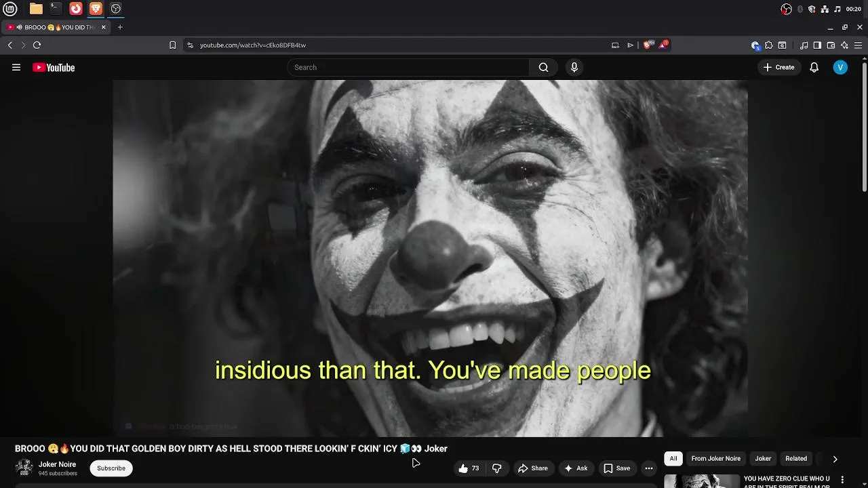Viewport: 868px width, 488px height.
Task: Click the screen cast icon in address bar
Action: [x=615, y=45]
